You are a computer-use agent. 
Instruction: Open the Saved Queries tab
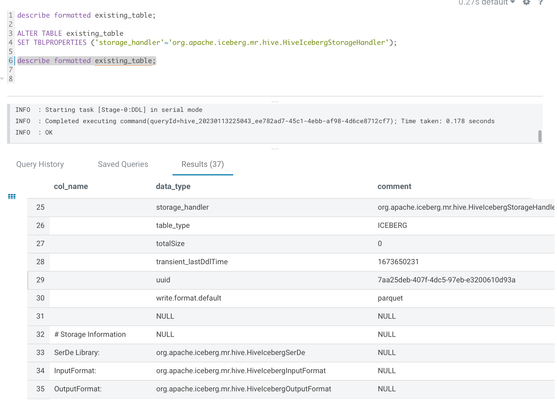[x=123, y=164]
